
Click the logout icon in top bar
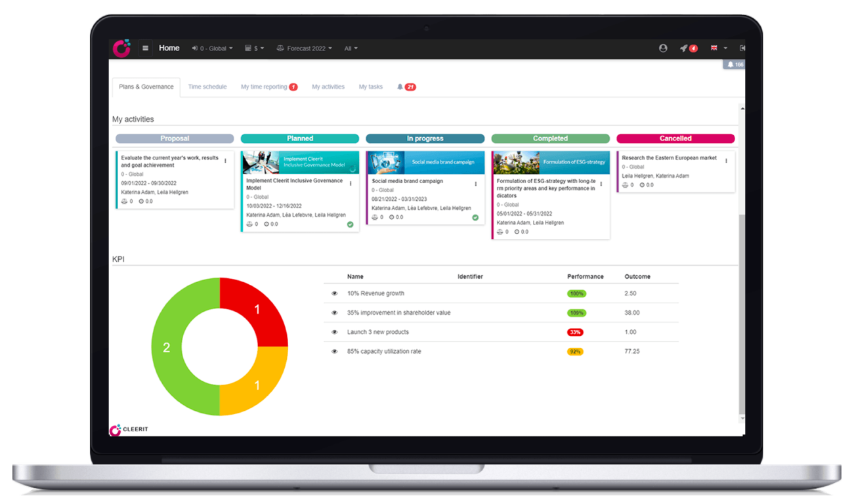coord(742,48)
